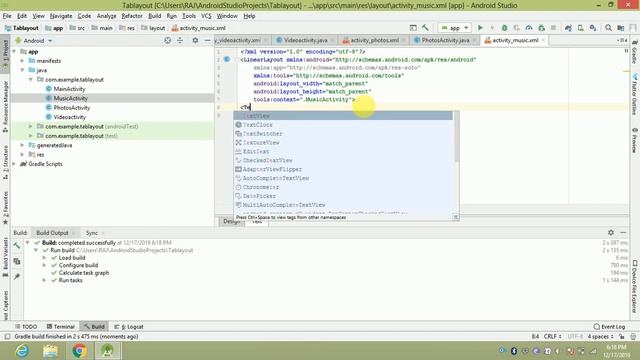640x360 pixels.
Task: Click Search Everywhere magnifier icon
Action: pos(608,28)
